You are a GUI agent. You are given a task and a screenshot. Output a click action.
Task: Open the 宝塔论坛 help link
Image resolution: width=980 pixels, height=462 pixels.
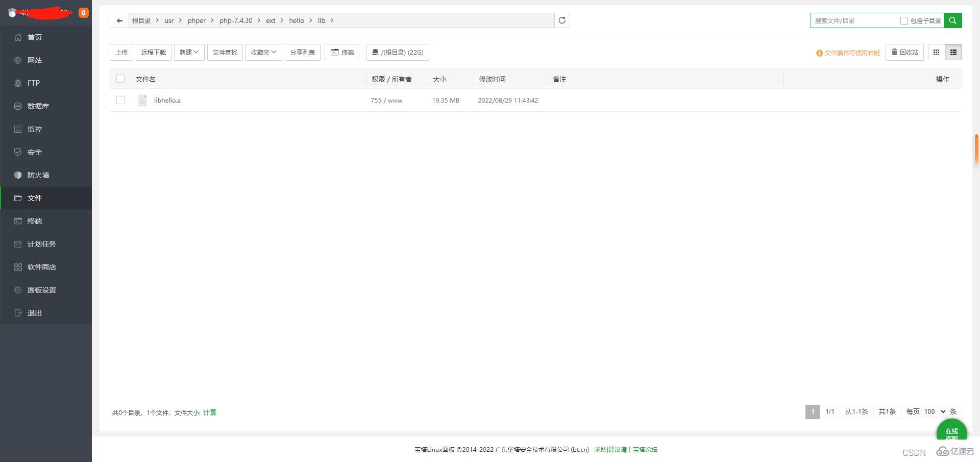pyautogui.click(x=626, y=450)
